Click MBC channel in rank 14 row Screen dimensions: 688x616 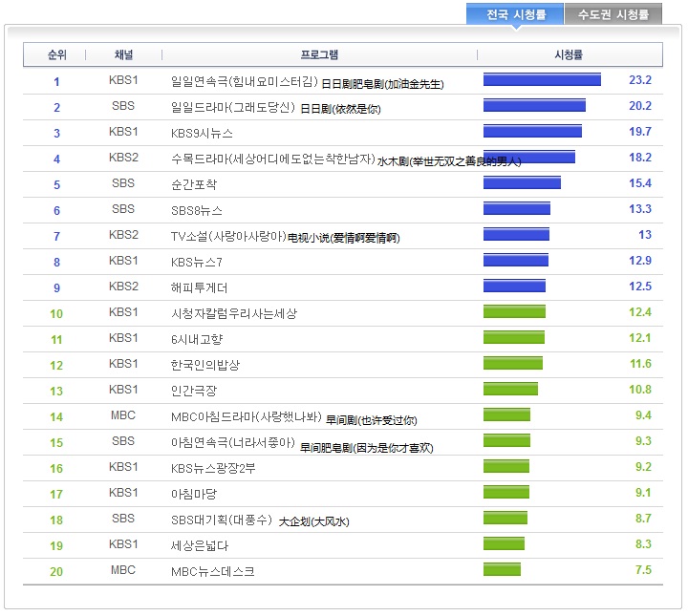tap(123, 415)
